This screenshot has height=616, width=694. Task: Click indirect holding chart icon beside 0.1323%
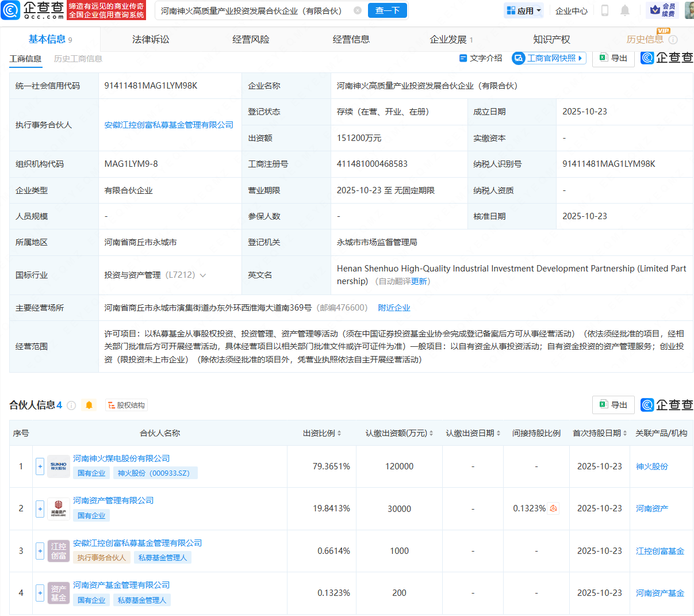(553, 508)
